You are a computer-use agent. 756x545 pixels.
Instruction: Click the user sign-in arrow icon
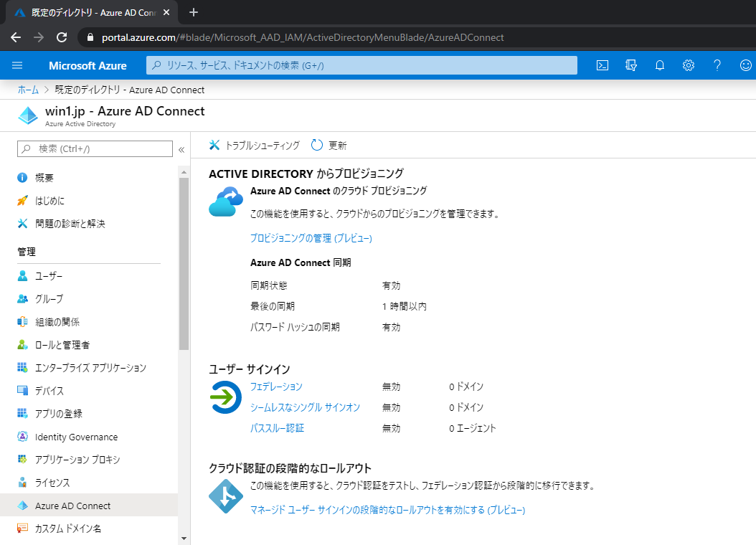coord(226,397)
